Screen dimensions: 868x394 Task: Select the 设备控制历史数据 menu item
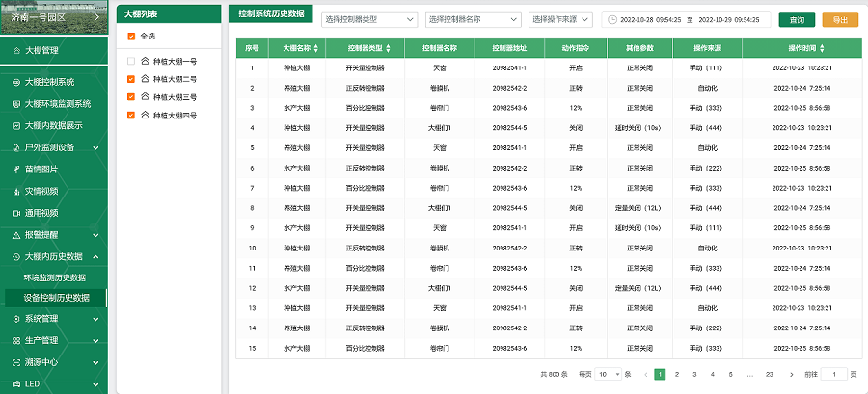pyautogui.click(x=54, y=298)
